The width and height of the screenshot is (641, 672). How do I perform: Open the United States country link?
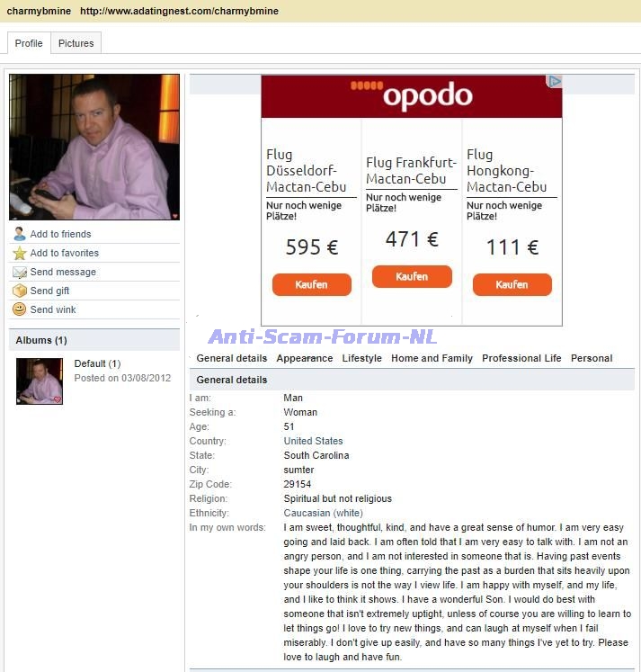(313, 441)
